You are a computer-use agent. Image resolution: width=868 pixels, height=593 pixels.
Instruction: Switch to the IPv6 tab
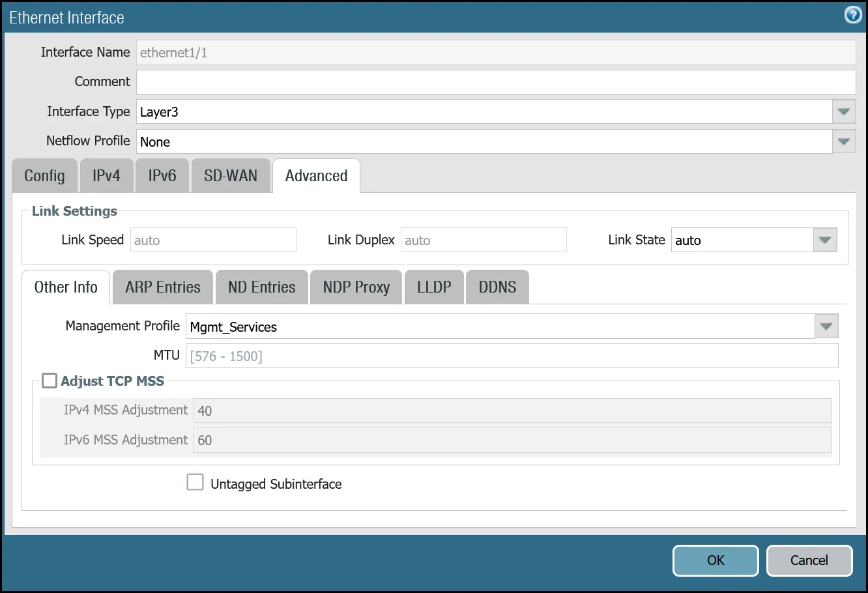(x=162, y=175)
